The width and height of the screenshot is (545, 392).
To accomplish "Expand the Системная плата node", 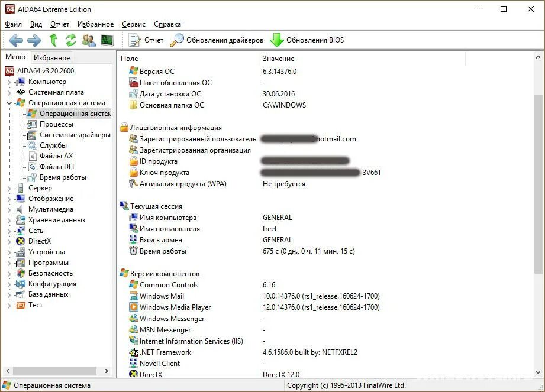I will 9,93.
